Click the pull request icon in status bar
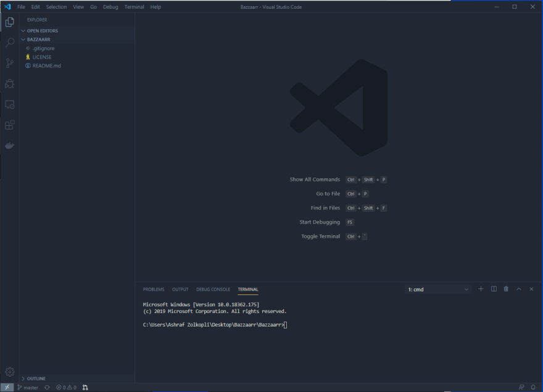The height and width of the screenshot is (392, 543). tap(85, 388)
